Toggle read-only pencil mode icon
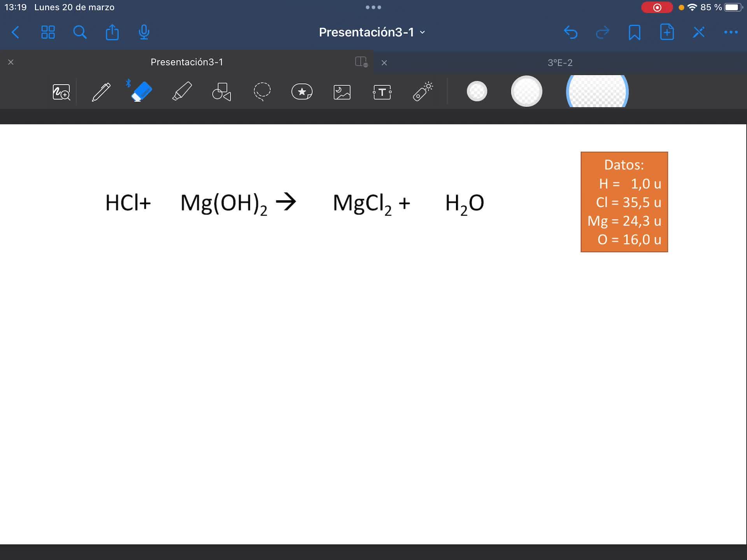 click(x=699, y=32)
